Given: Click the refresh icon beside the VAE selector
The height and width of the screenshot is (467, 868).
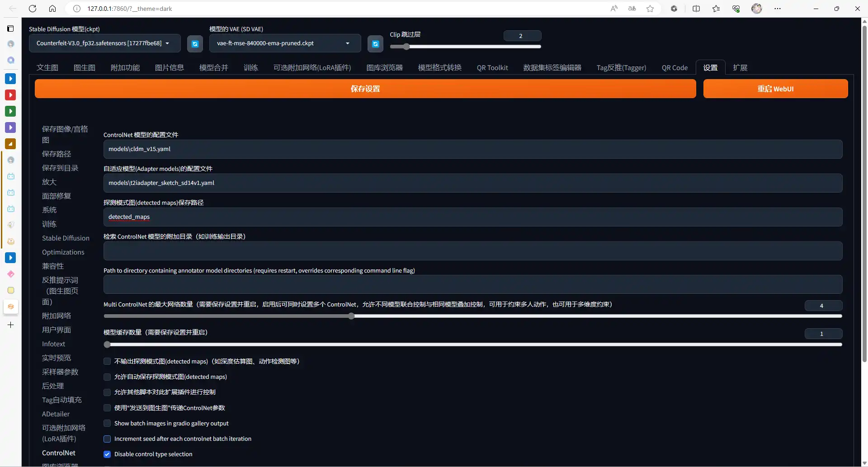Looking at the screenshot, I should click(375, 43).
